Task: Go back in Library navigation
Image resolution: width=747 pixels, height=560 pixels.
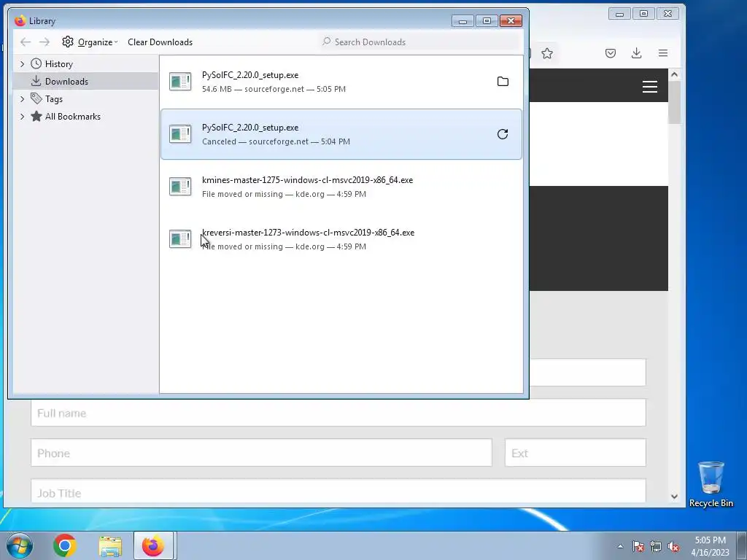Action: tap(26, 42)
